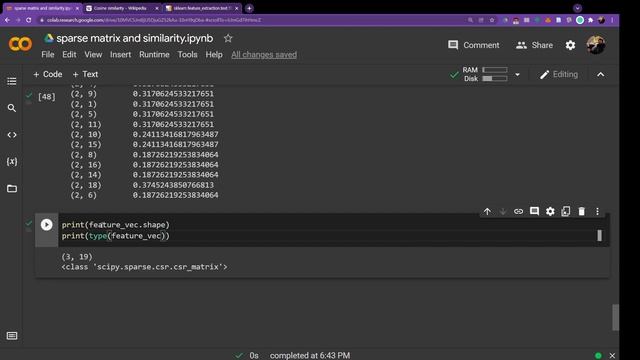The width and height of the screenshot is (640, 360).
Task: Open the View menu
Action: (93, 55)
